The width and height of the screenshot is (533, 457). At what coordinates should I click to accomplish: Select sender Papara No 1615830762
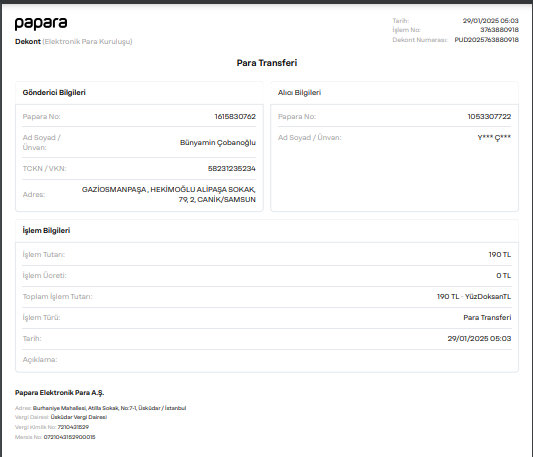[235, 117]
